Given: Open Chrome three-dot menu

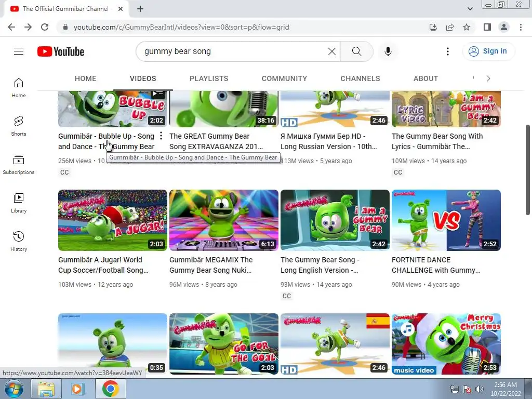Looking at the screenshot, I should [x=521, y=27].
